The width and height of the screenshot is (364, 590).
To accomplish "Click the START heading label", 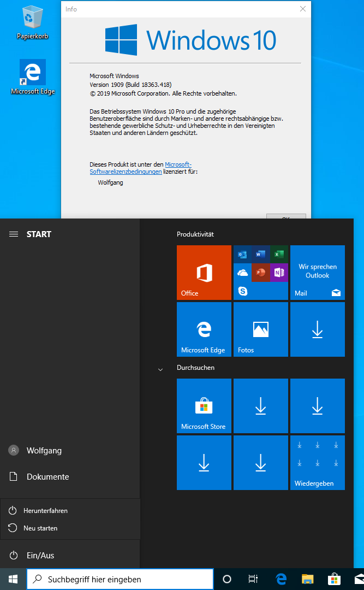I will pos(39,234).
